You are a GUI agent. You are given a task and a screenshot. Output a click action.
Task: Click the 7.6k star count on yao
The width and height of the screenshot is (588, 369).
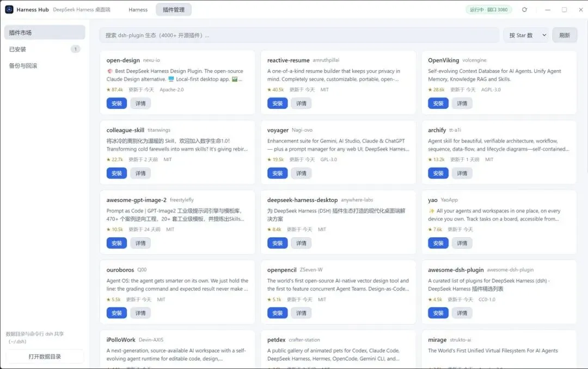point(435,230)
